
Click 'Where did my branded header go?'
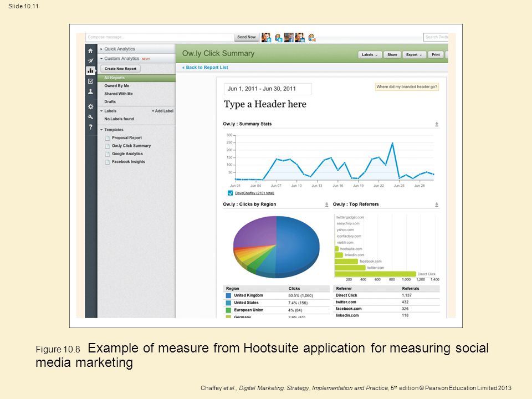click(406, 87)
